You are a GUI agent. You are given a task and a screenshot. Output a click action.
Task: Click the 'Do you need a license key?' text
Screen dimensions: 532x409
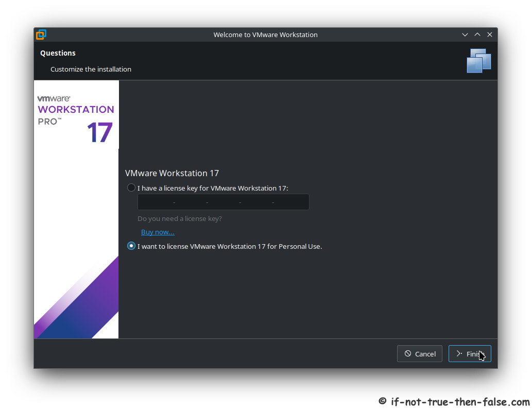click(180, 218)
